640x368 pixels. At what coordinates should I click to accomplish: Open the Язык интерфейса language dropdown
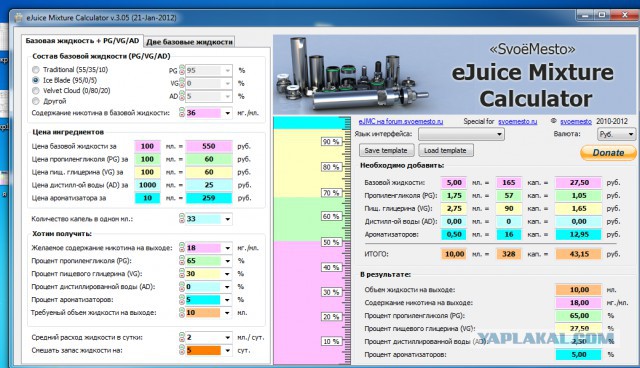pos(461,134)
